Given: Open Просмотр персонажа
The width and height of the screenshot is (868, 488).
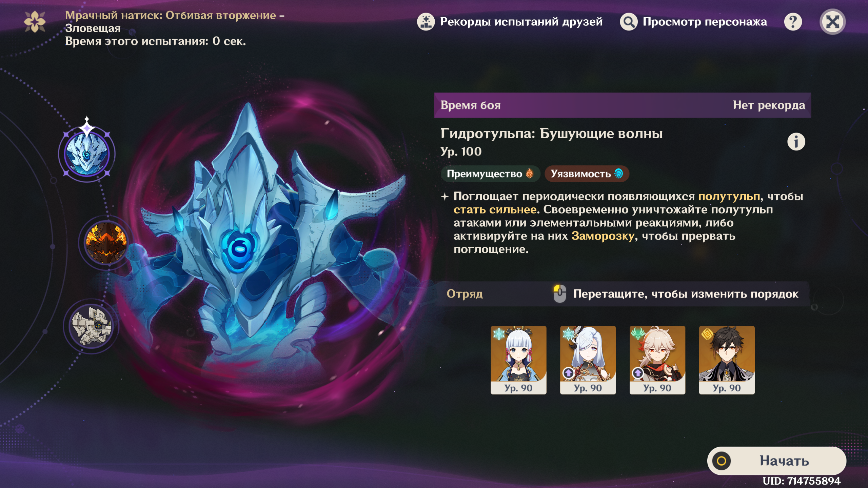Looking at the screenshot, I should tap(705, 22).
